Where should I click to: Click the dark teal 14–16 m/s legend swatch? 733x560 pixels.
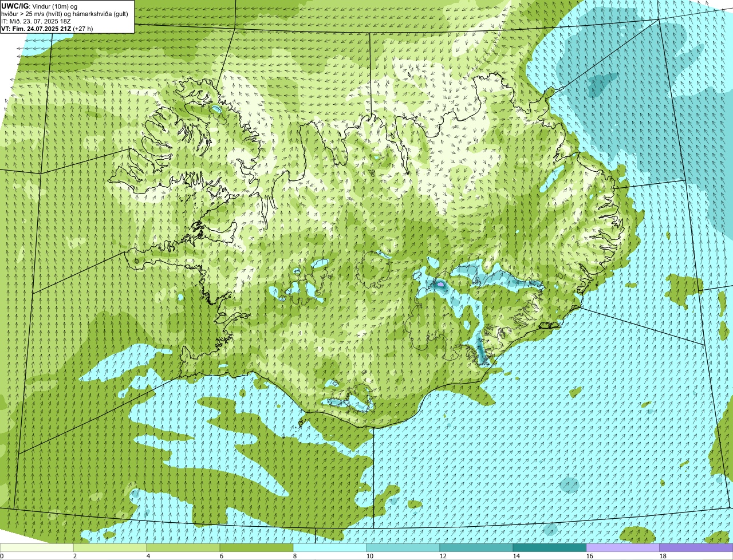tap(550, 547)
